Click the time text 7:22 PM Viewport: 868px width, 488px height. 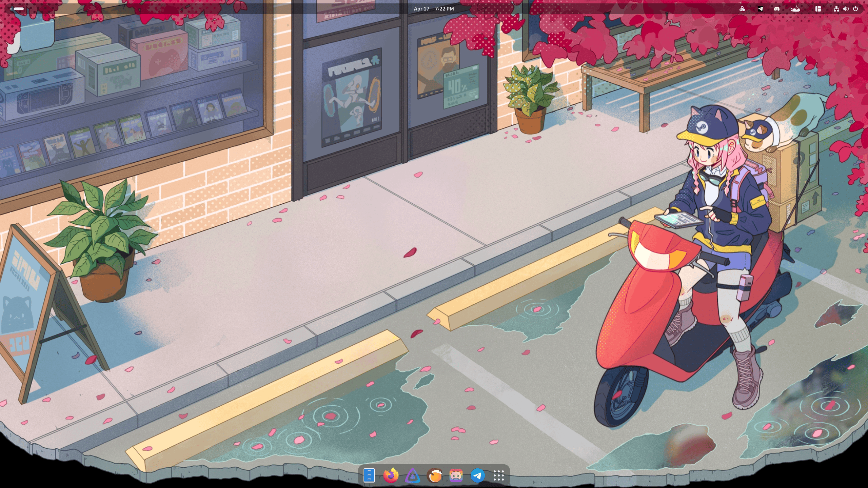(444, 9)
